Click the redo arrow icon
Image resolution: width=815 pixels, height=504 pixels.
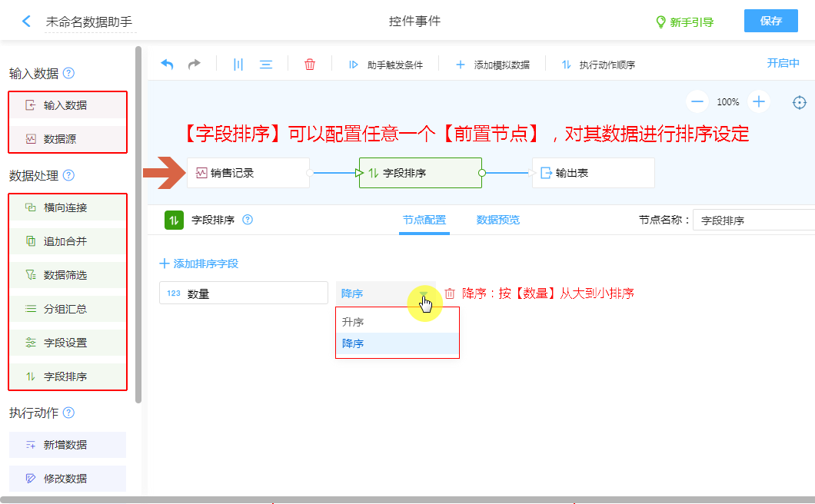click(x=195, y=65)
